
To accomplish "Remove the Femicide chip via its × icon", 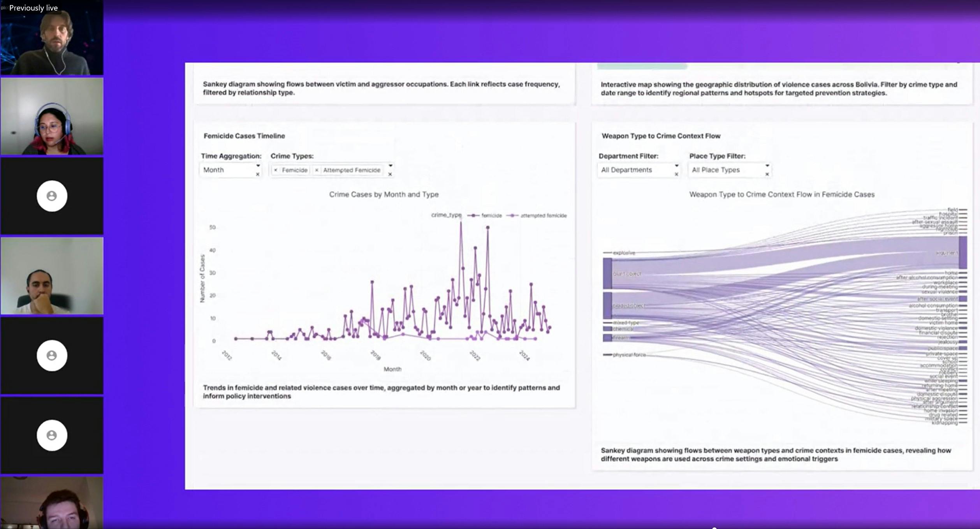I will click(276, 170).
